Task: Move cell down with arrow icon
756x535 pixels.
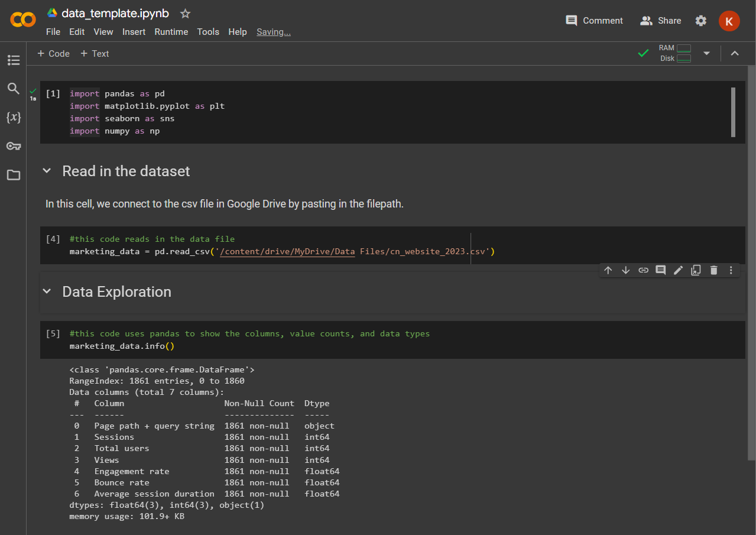Action: coord(625,270)
